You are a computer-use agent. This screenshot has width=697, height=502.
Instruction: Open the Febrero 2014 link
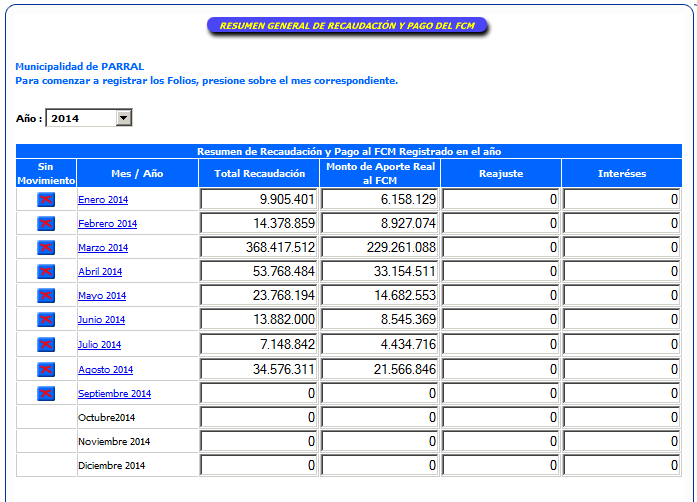coord(108,224)
